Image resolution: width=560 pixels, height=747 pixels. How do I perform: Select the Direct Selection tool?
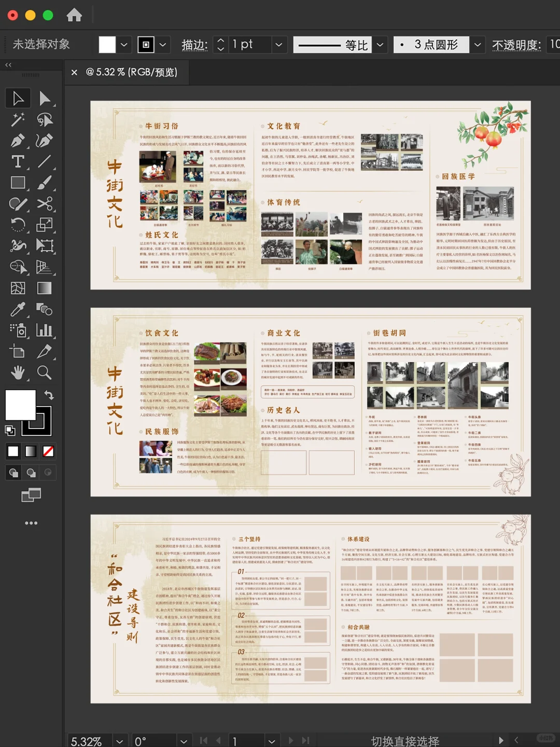coord(45,99)
